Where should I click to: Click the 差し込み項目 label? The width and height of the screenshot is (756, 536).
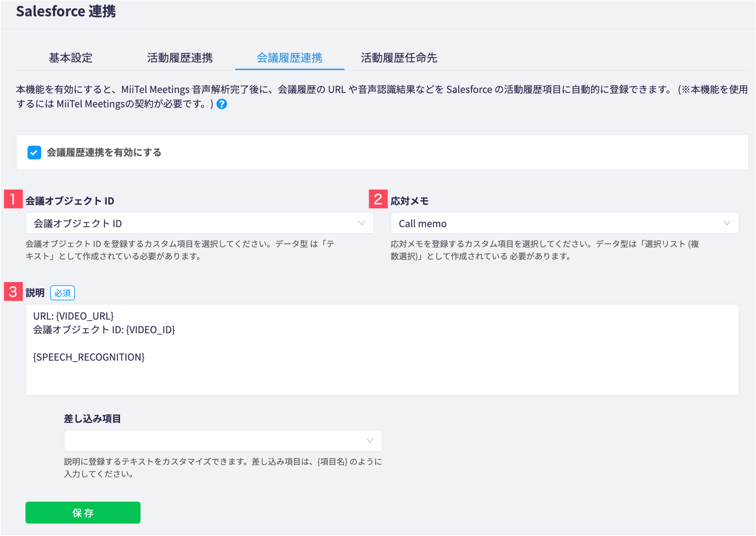pos(93,419)
